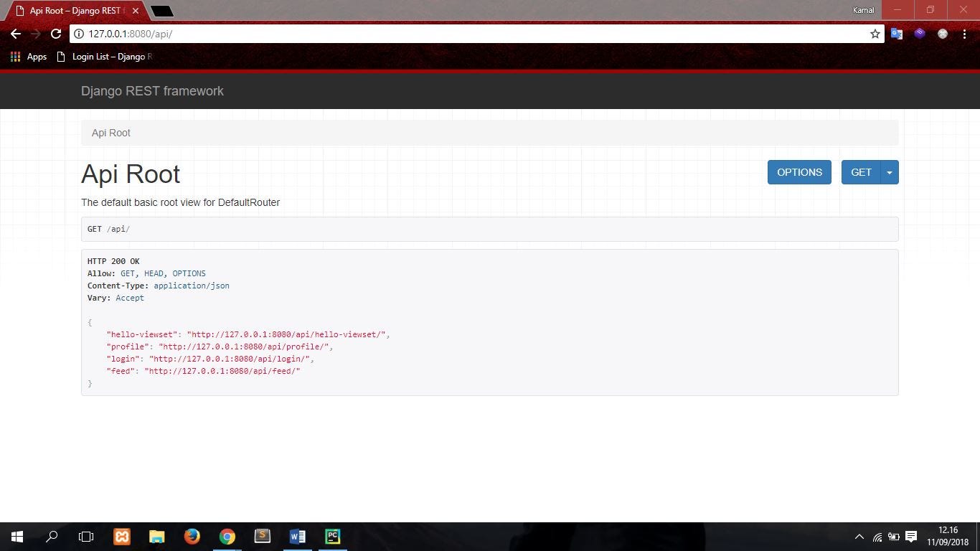Reload the current page
The image size is (980, 551).
click(x=55, y=34)
